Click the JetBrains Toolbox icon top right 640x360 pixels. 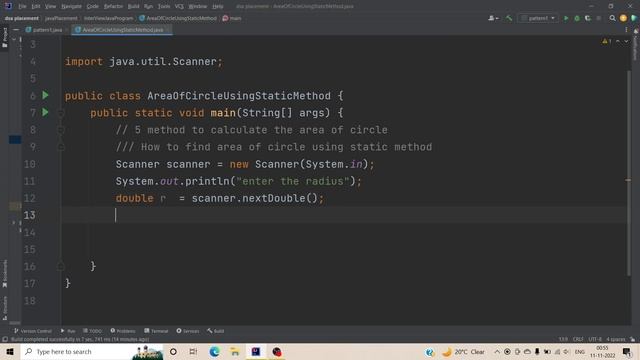pos(634,18)
